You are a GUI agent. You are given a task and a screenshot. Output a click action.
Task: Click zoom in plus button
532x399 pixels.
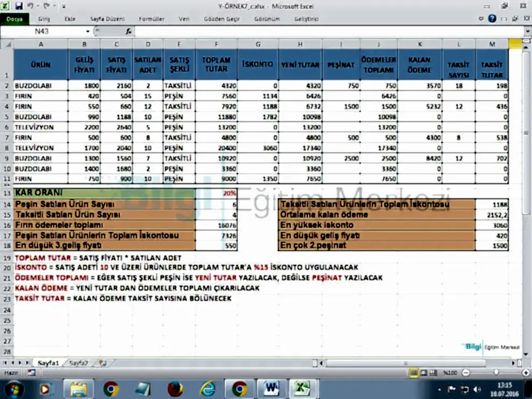[526, 373]
